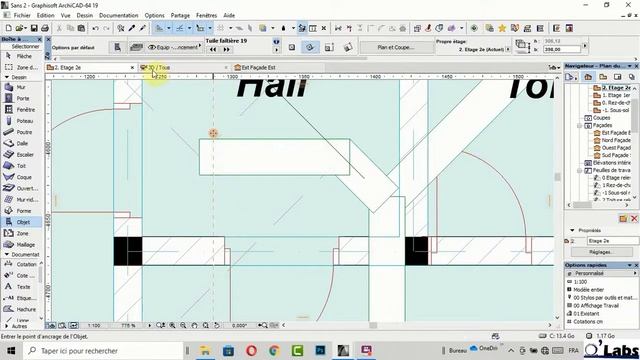
Task: Click the new document icon
Action: pyautogui.click(x=8, y=28)
